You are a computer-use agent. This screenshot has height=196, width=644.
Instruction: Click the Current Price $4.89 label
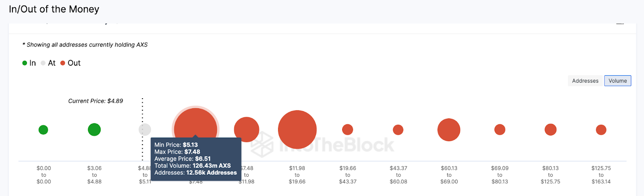click(x=96, y=101)
